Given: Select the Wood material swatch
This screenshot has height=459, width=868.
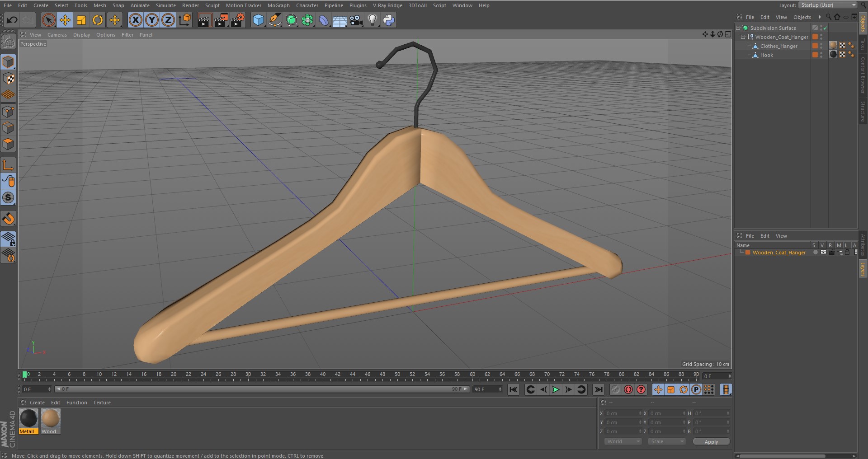Looking at the screenshot, I should click(50, 422).
